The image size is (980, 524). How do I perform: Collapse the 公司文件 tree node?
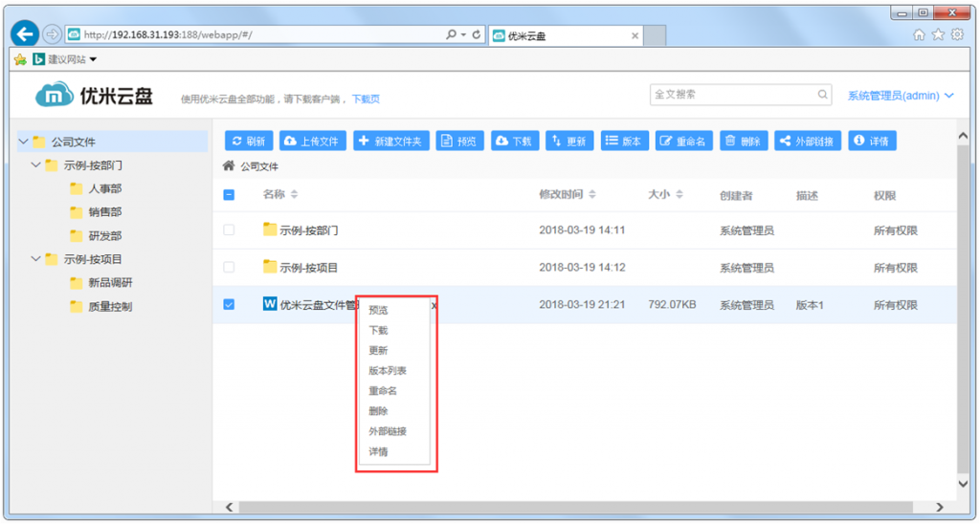tap(24, 142)
